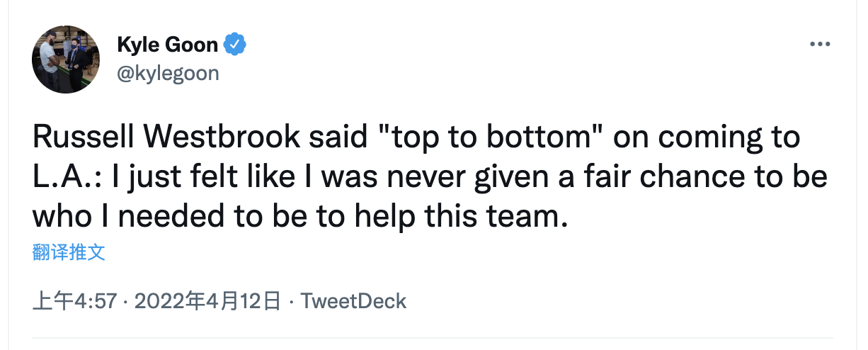The width and height of the screenshot is (868, 350).
Task: Open Kyle Goon's profile avatar picture
Action: point(66,59)
